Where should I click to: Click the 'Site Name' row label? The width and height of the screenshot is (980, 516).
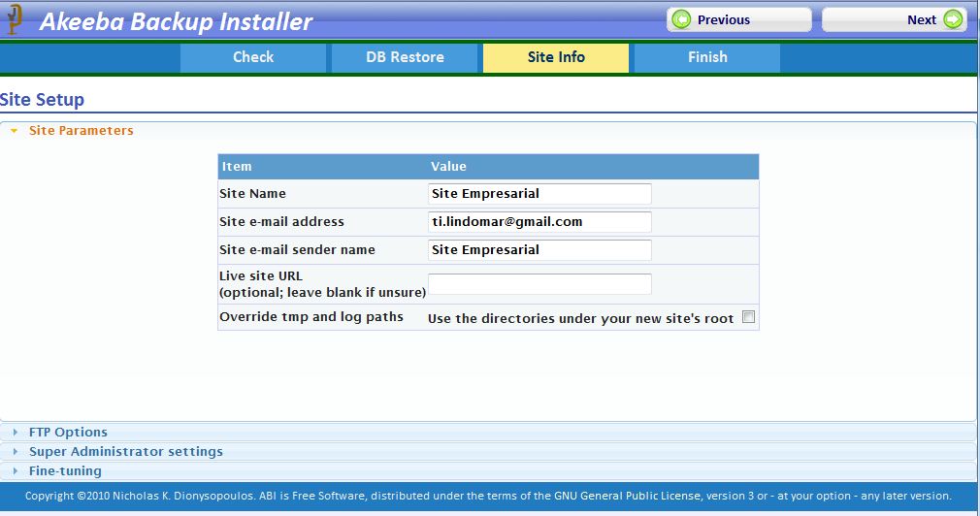252,194
